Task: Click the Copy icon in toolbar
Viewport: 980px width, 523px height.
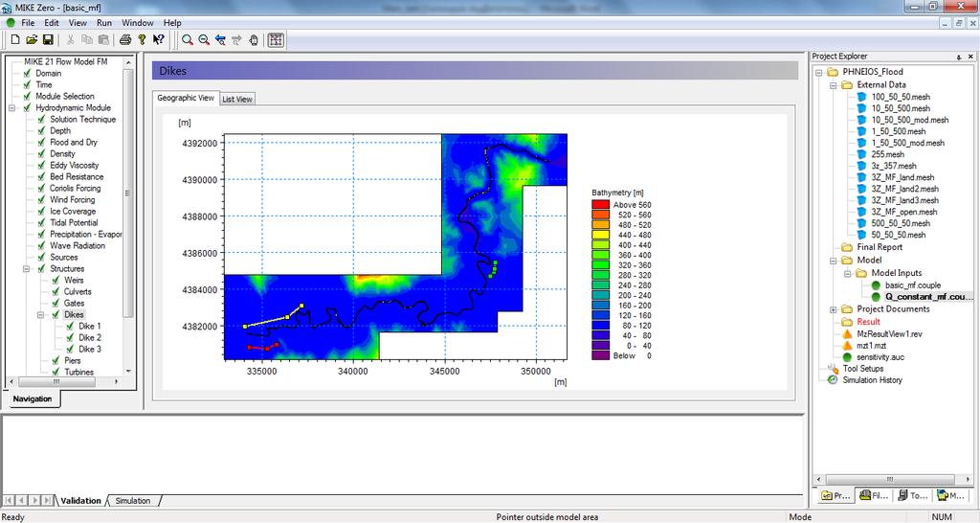Action: coord(87,39)
